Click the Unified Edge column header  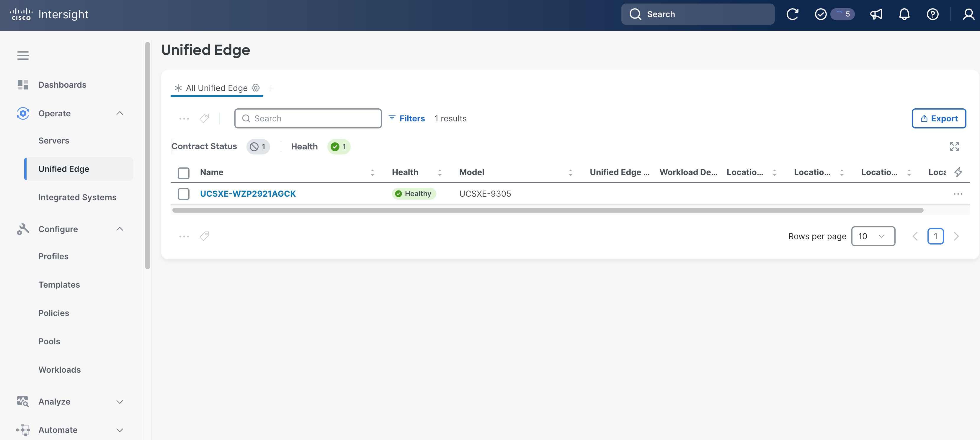click(x=619, y=172)
